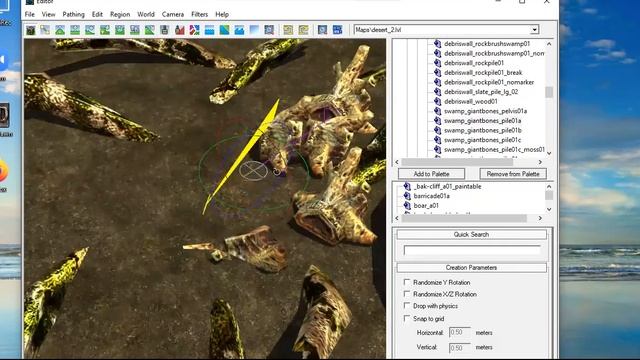The height and width of the screenshot is (360, 640).
Task: Click the dark red paint toolbar icon
Action: (x=180, y=30)
